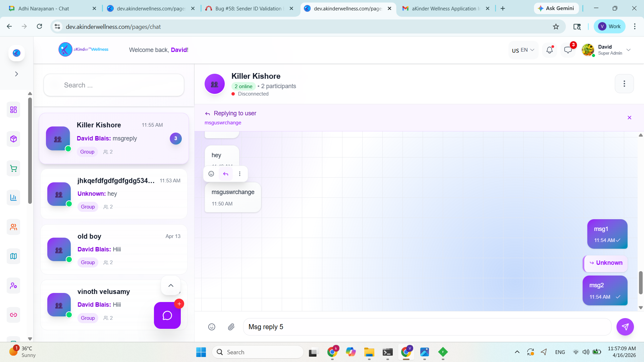Click the reply arrow on hovered message

(225, 174)
